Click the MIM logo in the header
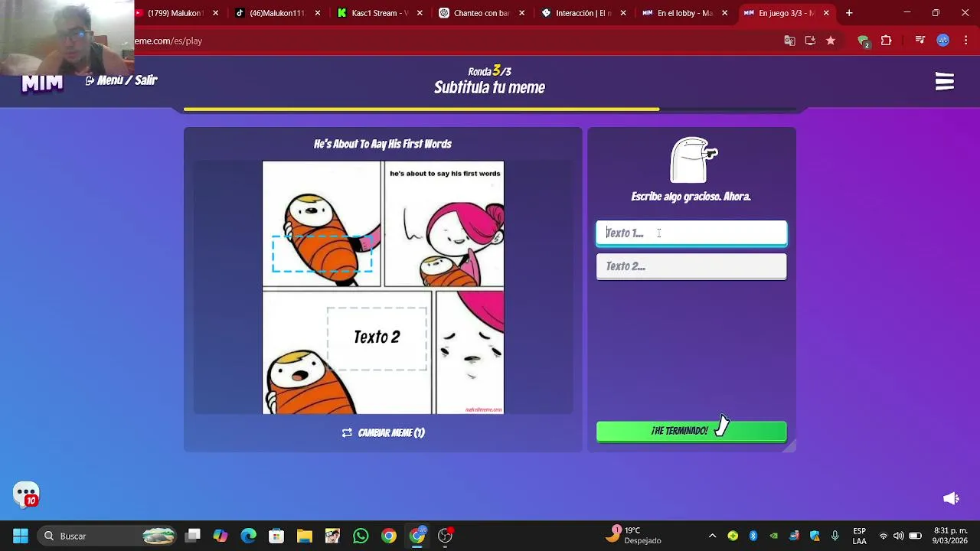 (42, 83)
